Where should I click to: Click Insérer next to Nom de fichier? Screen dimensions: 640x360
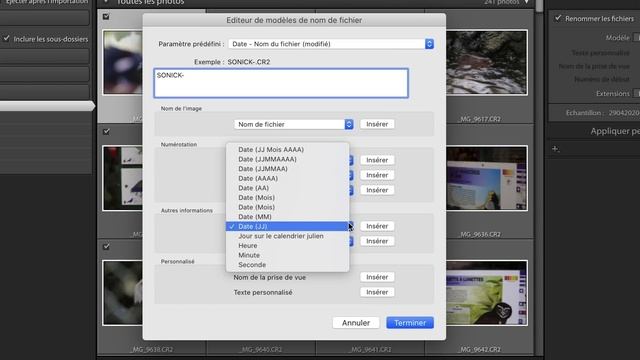[x=377, y=124]
